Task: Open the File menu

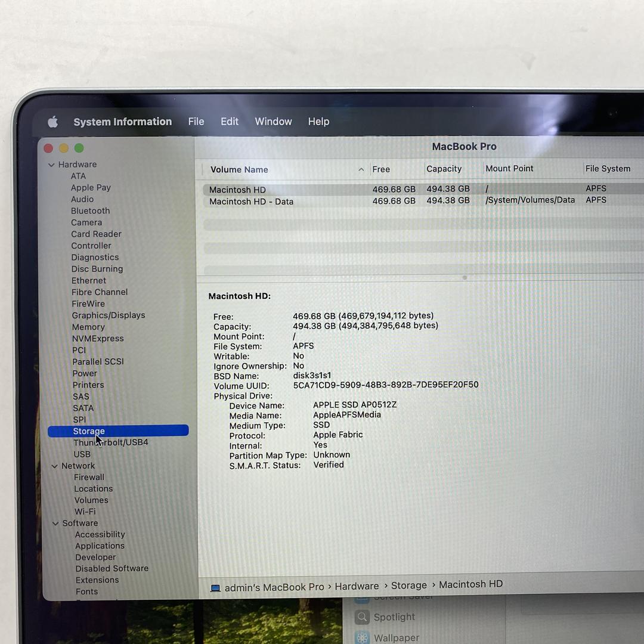Action: pyautogui.click(x=196, y=122)
